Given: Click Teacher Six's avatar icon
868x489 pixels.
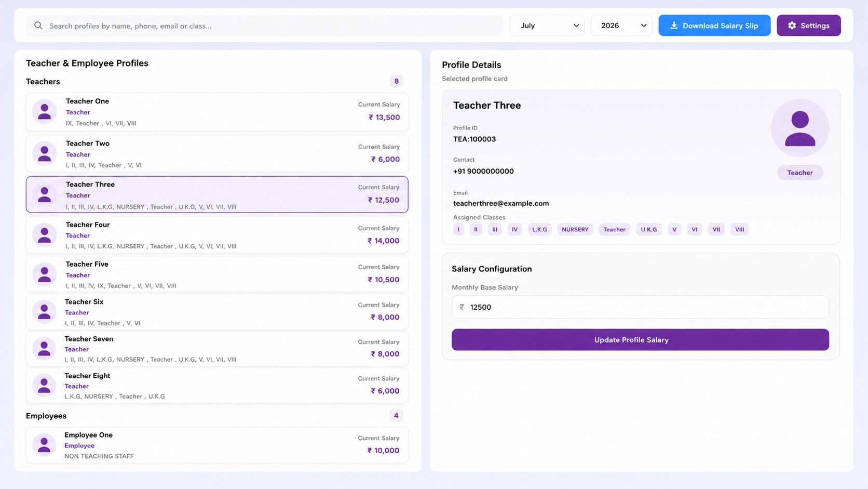Looking at the screenshot, I should click(44, 312).
